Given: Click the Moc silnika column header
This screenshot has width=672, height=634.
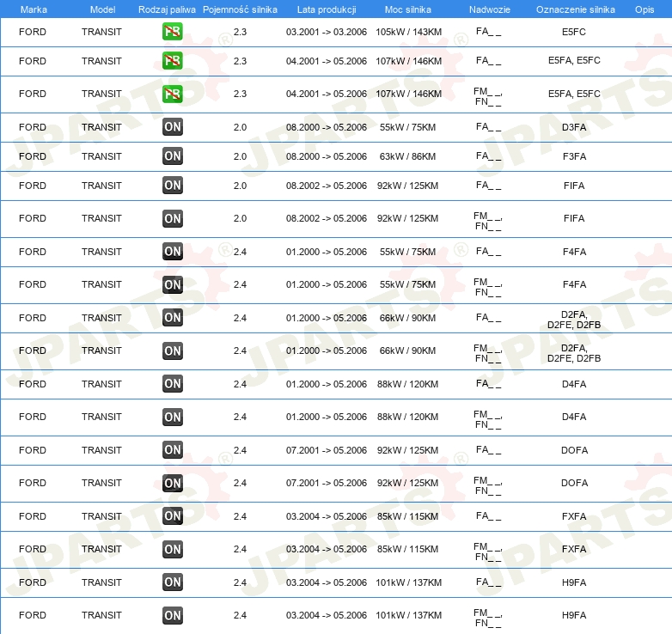Looking at the screenshot, I should tap(408, 9).
